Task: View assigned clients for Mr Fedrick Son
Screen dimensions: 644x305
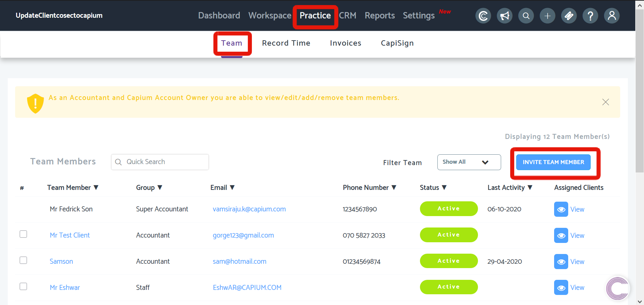Action: (577, 209)
